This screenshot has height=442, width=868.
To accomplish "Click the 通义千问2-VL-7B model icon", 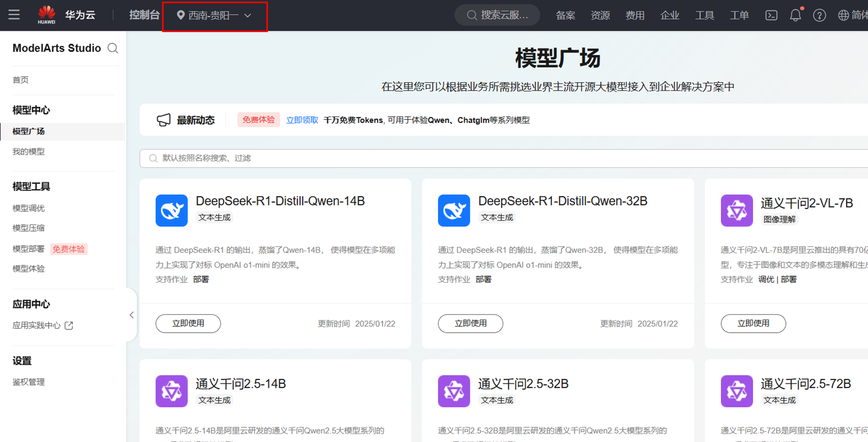I will (x=737, y=210).
